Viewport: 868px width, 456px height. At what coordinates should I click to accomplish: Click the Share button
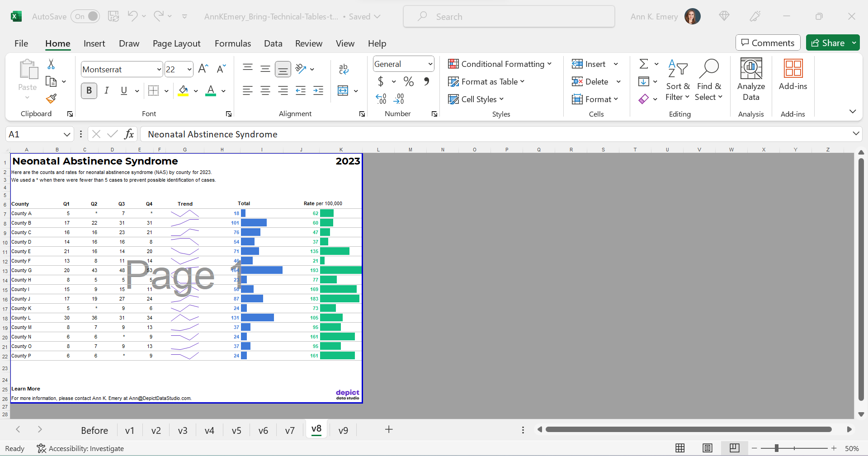828,43
